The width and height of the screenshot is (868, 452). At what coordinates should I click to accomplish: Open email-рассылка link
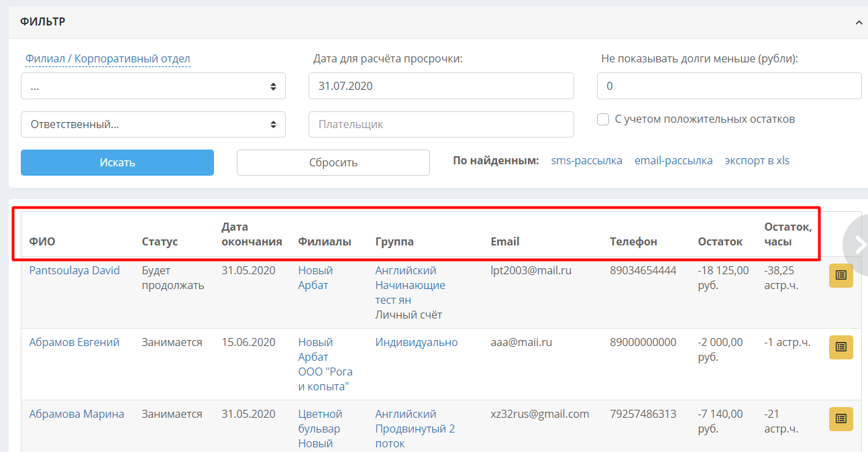[x=673, y=161]
